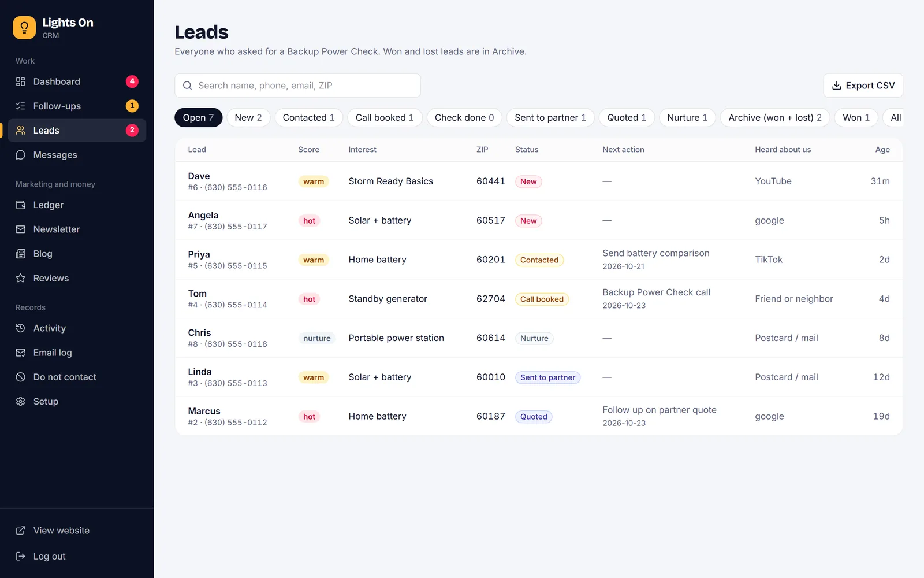
Task: Click the magnifier icon in search box
Action: pyautogui.click(x=187, y=86)
